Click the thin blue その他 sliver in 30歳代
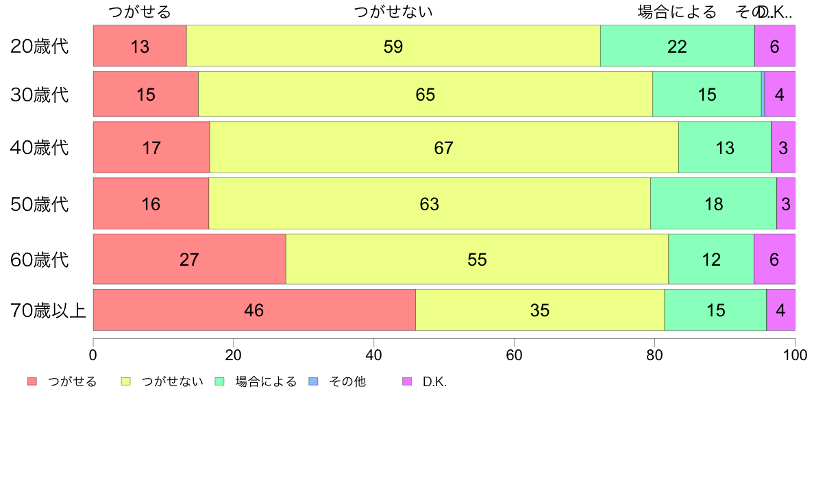Image resolution: width=814 pixels, height=504 pixels. 763,94
